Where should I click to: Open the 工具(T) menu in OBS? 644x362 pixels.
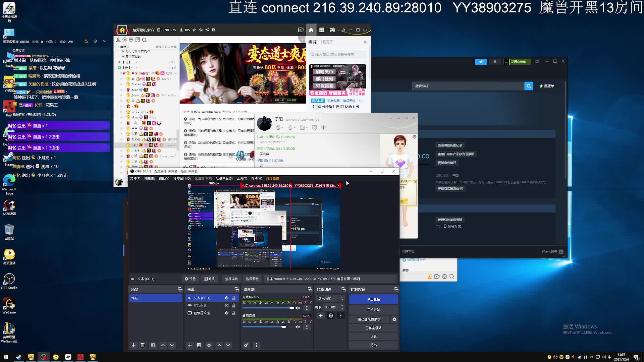pyautogui.click(x=241, y=178)
